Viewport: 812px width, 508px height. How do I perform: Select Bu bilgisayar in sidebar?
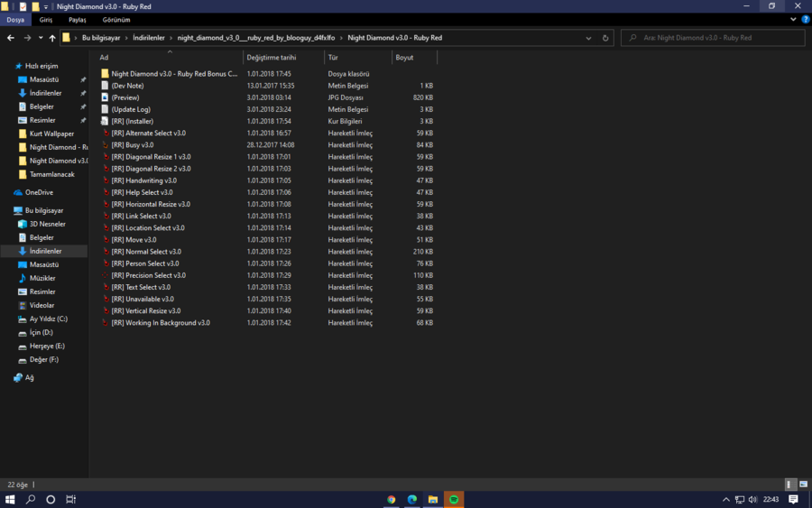coord(44,210)
